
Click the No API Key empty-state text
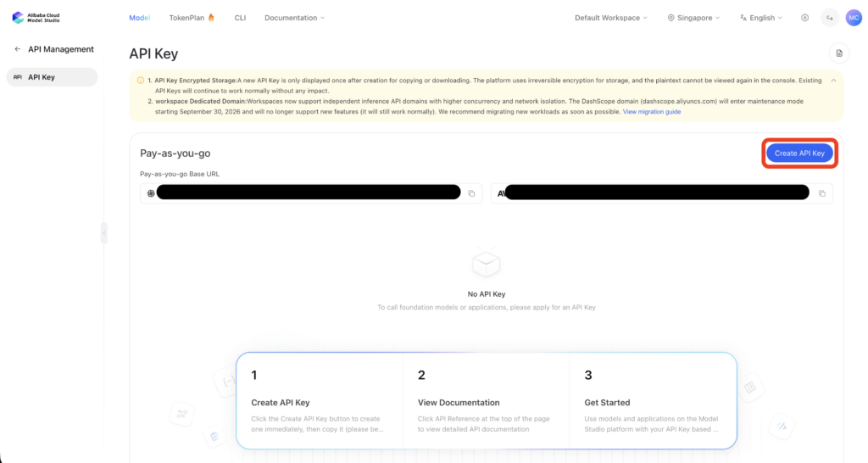tap(486, 294)
